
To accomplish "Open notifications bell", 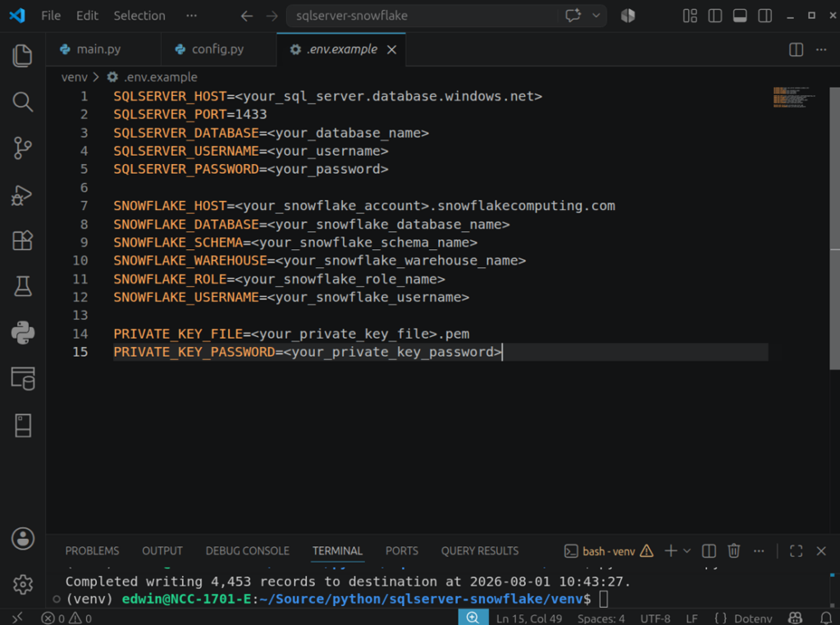I will coord(826,618).
